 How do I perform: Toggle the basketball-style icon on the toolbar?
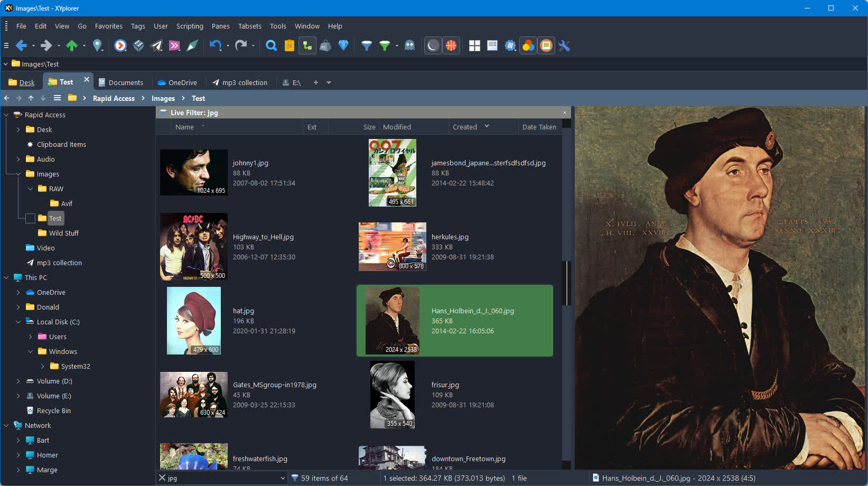click(x=451, y=45)
